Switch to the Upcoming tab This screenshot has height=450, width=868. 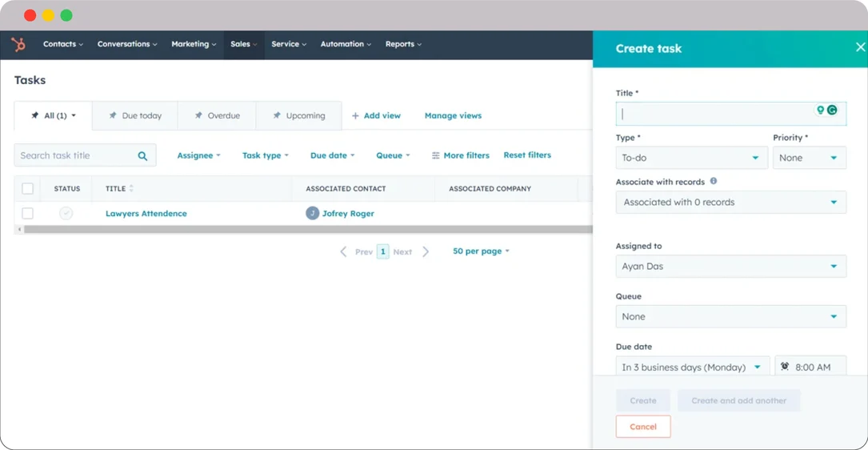299,116
